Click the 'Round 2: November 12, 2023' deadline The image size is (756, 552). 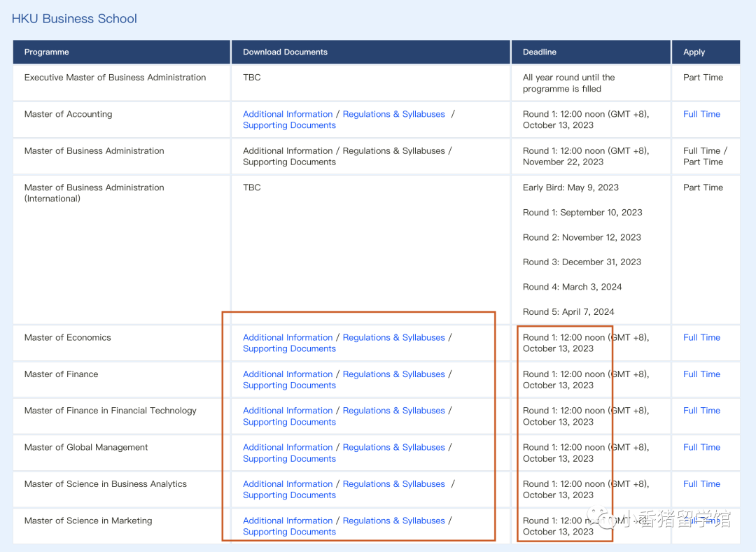(x=582, y=237)
